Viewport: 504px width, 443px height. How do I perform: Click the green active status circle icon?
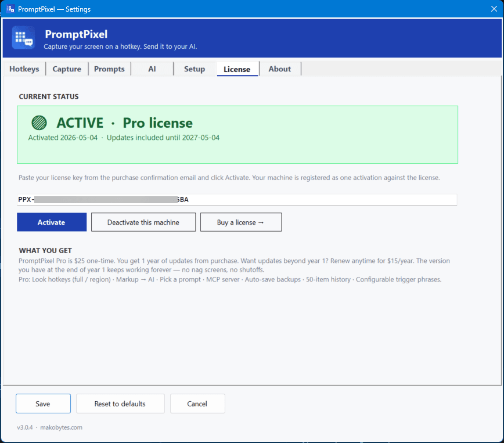click(x=39, y=123)
